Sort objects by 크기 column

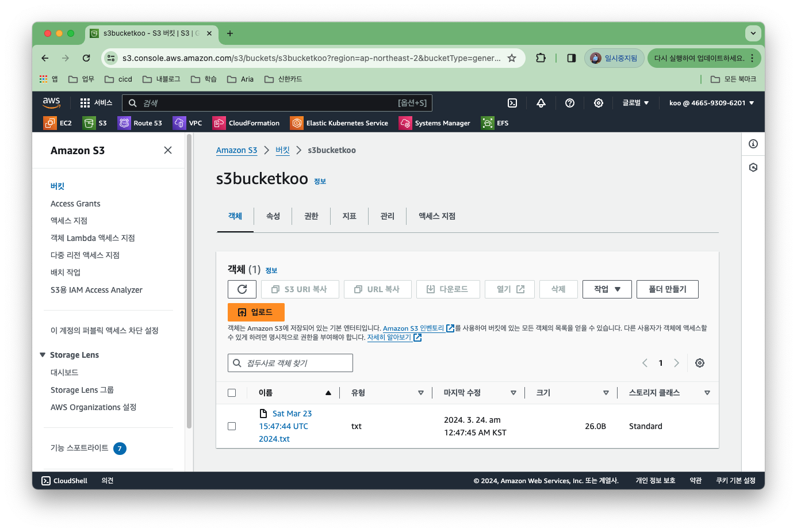coord(606,393)
